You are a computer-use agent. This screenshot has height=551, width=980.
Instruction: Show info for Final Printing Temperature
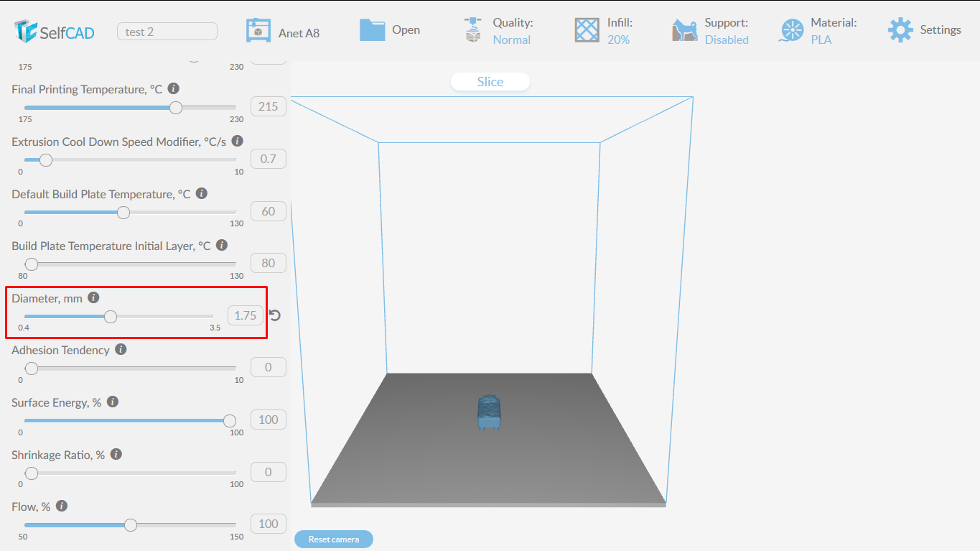point(173,89)
